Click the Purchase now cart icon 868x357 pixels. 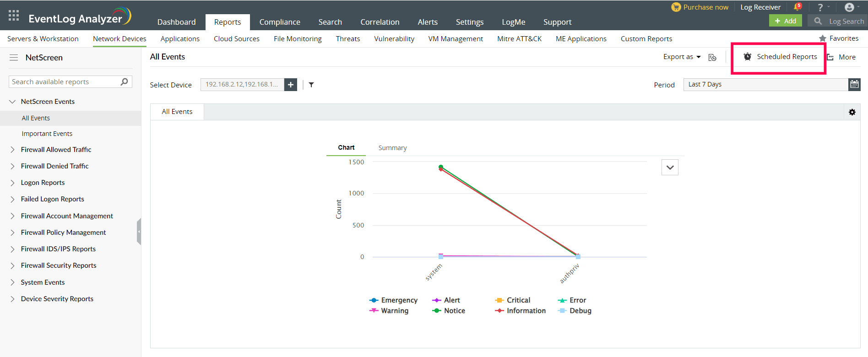tap(676, 7)
